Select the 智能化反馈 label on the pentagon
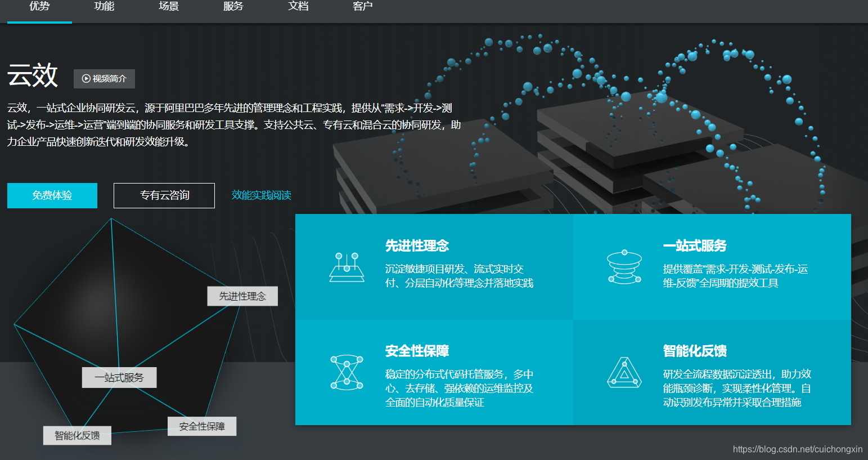Screen dimensions: 868x460 point(77,435)
